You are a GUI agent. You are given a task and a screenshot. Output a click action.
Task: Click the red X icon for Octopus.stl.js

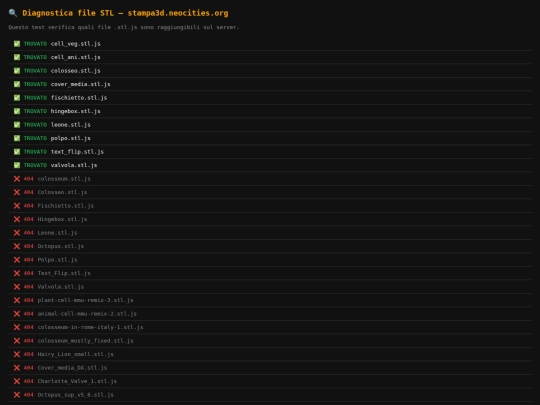coord(17,246)
